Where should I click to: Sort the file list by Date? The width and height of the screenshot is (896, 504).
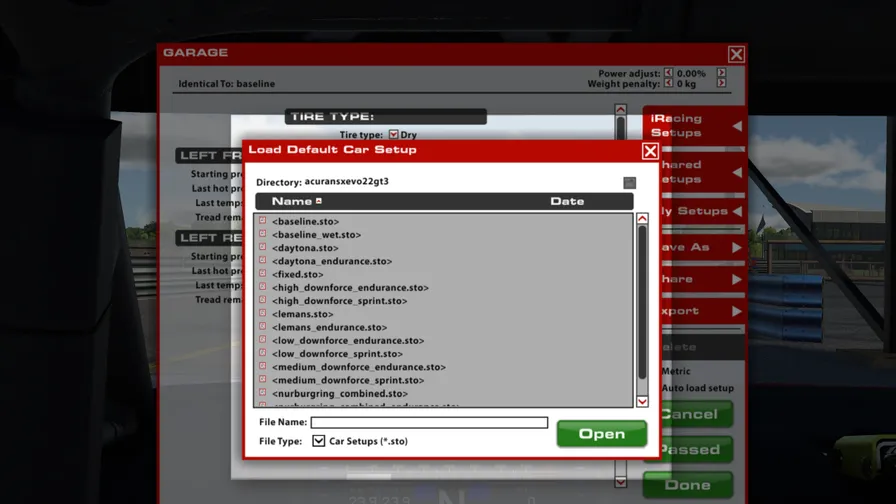tap(567, 201)
